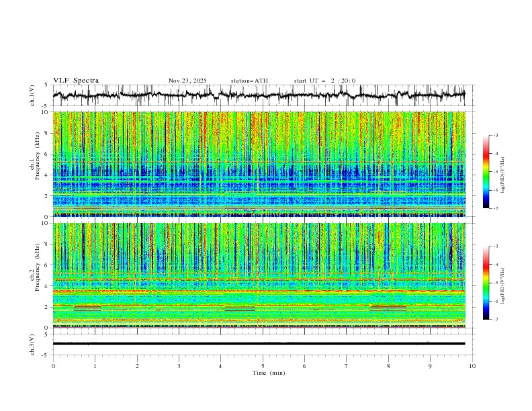This screenshot has height=411, width=532.
Task: Click the ch.1(V) waveform trace panel
Action: [x=259, y=95]
